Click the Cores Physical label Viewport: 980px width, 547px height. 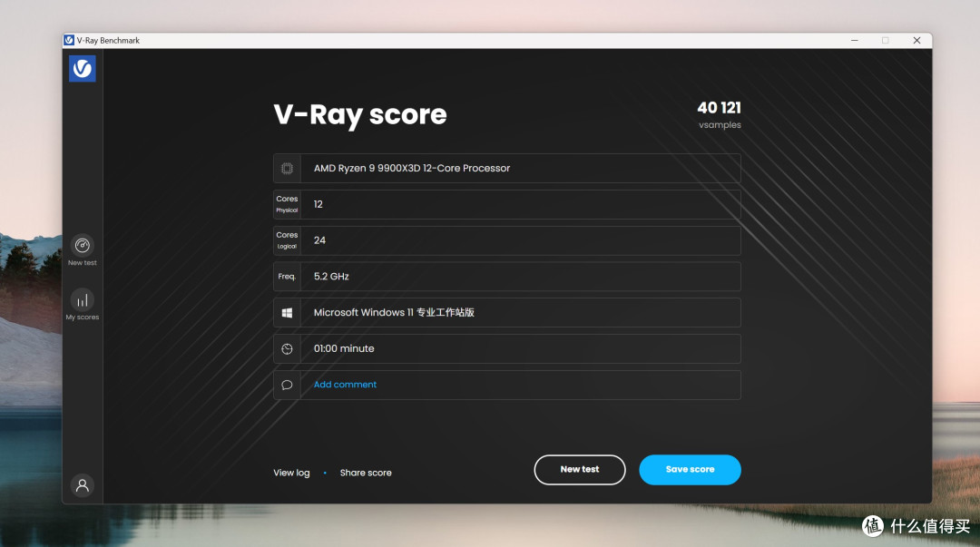pos(287,204)
